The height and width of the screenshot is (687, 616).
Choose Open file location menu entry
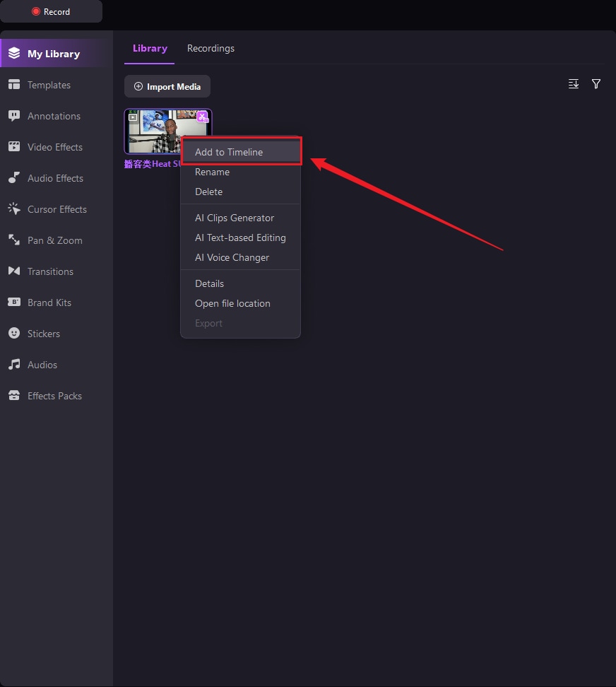click(241, 303)
